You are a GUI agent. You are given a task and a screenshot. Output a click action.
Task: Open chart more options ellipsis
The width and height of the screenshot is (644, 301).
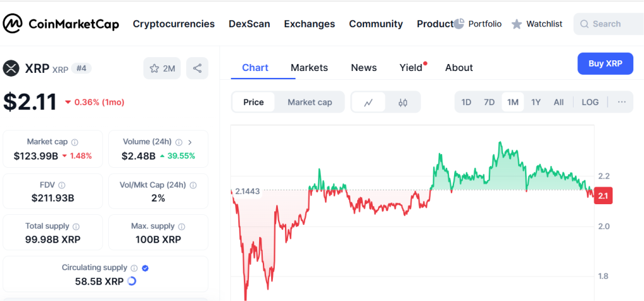click(x=622, y=102)
